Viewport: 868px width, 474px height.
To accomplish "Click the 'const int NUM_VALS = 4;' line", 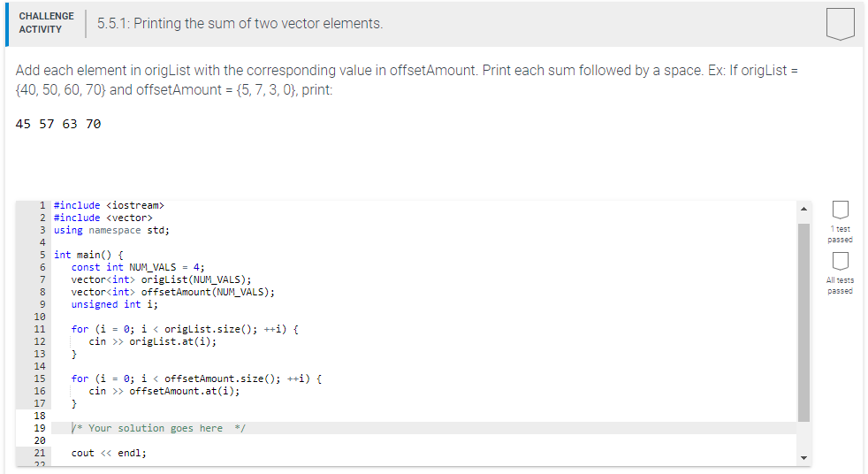I will [138, 267].
